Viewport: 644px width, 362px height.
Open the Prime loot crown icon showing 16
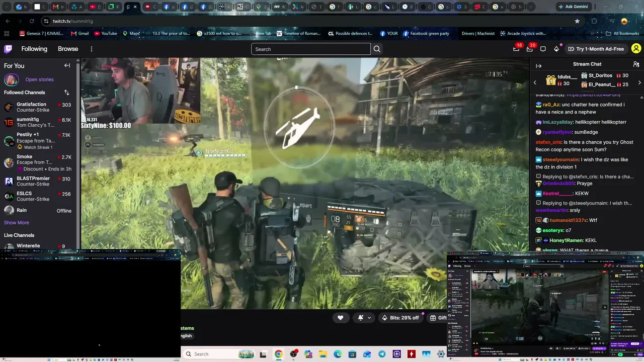click(516, 49)
